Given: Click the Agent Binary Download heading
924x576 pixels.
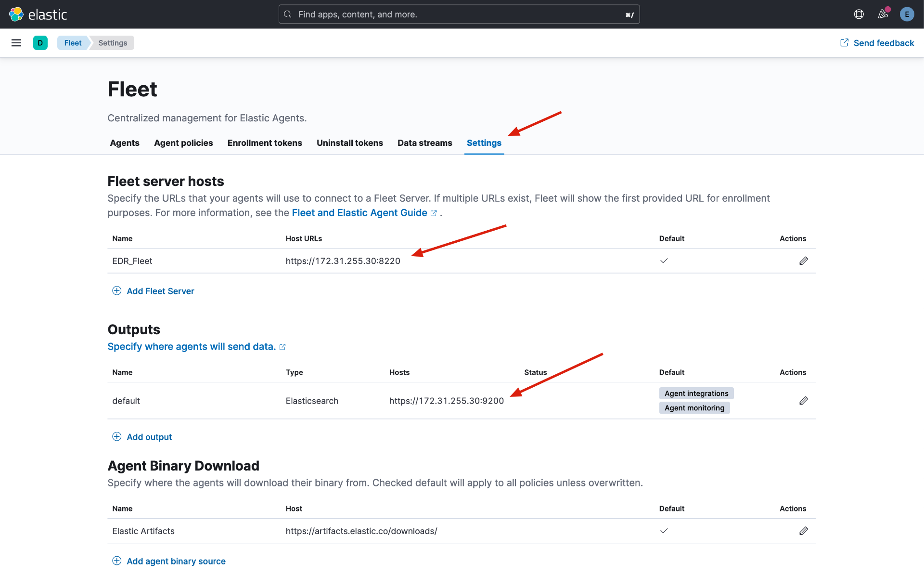Looking at the screenshot, I should point(183,466).
